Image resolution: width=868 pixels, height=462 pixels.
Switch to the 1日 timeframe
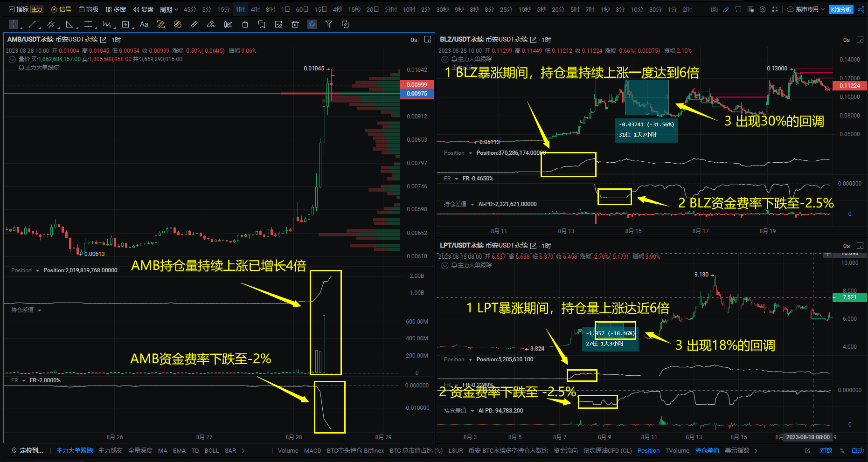[x=285, y=9]
